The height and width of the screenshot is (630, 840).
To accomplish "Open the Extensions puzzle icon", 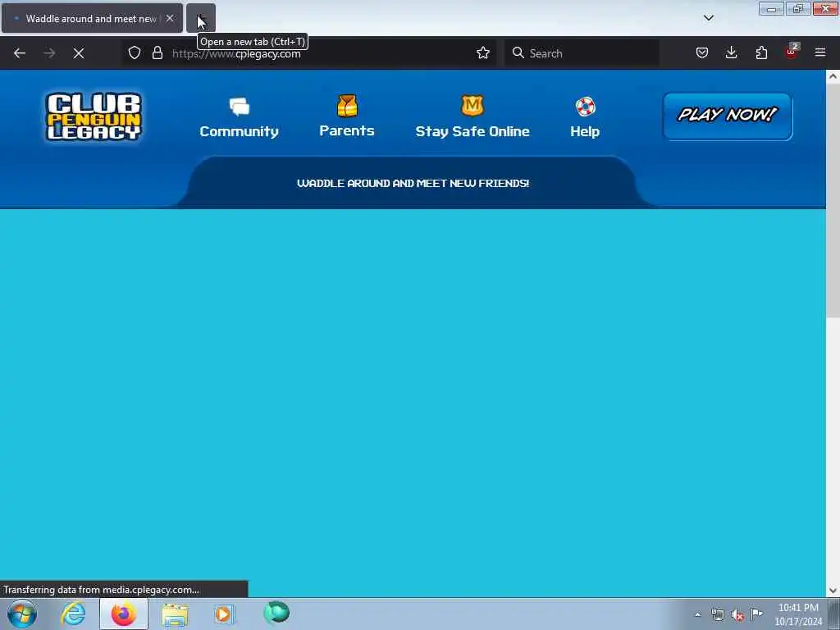I will click(761, 52).
